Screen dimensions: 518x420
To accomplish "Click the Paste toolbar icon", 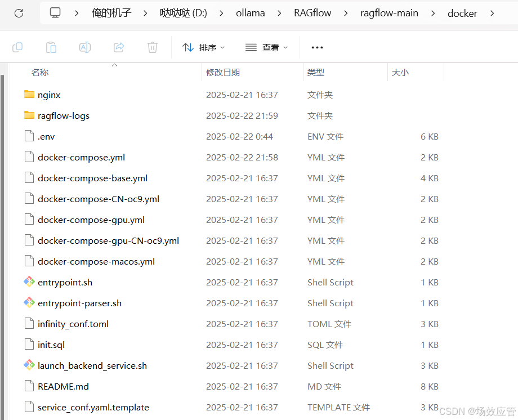I will click(x=51, y=48).
